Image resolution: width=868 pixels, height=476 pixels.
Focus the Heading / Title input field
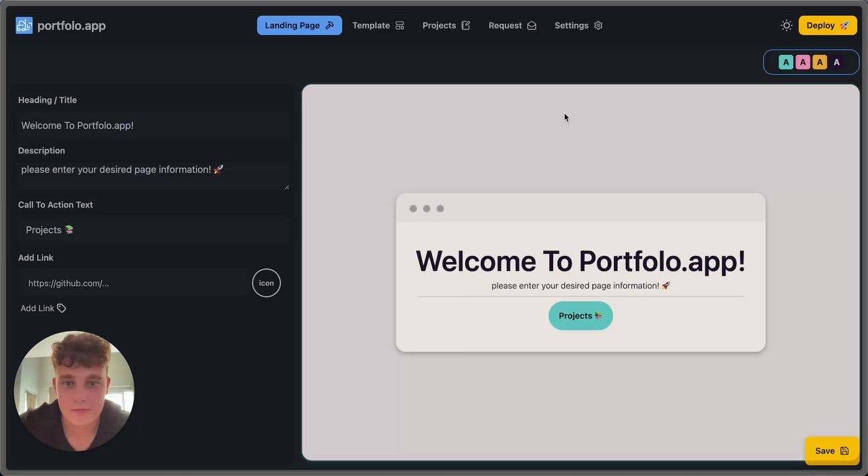pos(153,125)
